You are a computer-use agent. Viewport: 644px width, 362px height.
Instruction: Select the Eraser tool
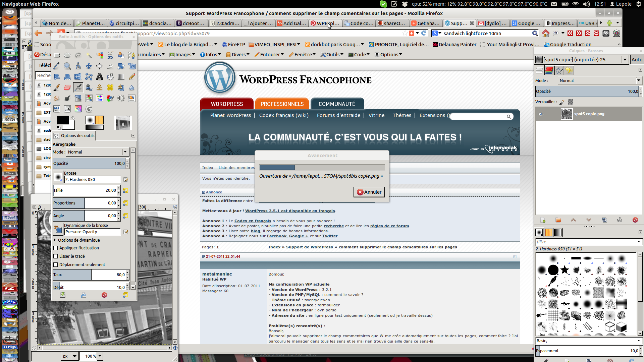click(x=67, y=87)
